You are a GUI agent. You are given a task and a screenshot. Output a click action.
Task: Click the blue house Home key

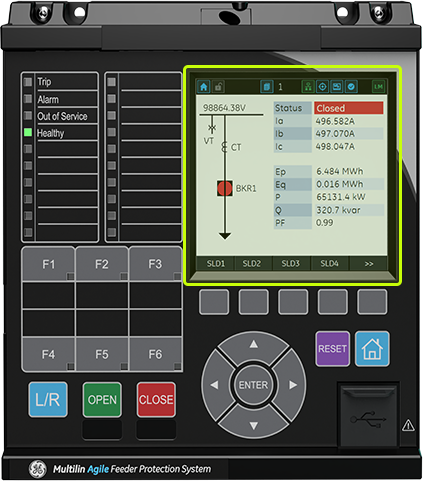coord(372,349)
